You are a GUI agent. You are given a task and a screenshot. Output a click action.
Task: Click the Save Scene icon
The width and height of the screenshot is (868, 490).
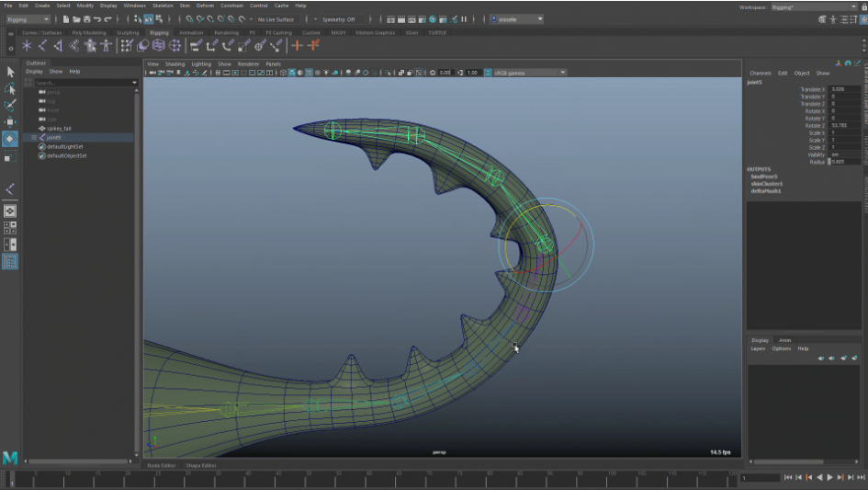coord(86,19)
